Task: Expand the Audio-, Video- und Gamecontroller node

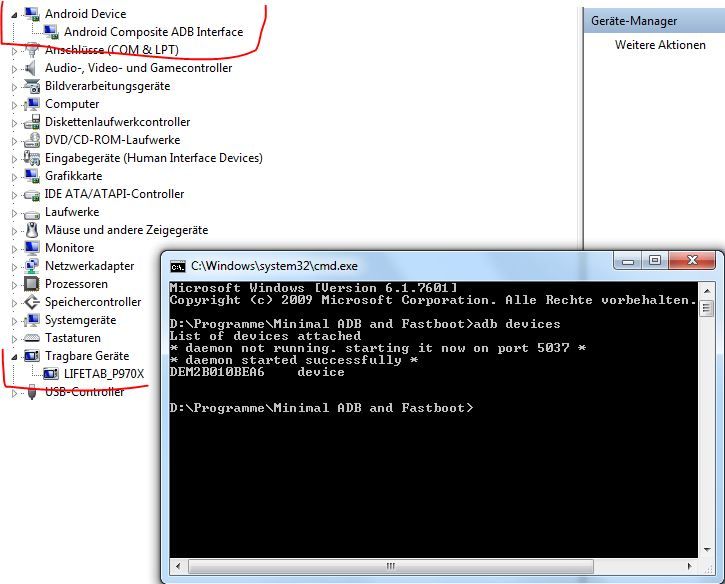Action: coord(14,68)
